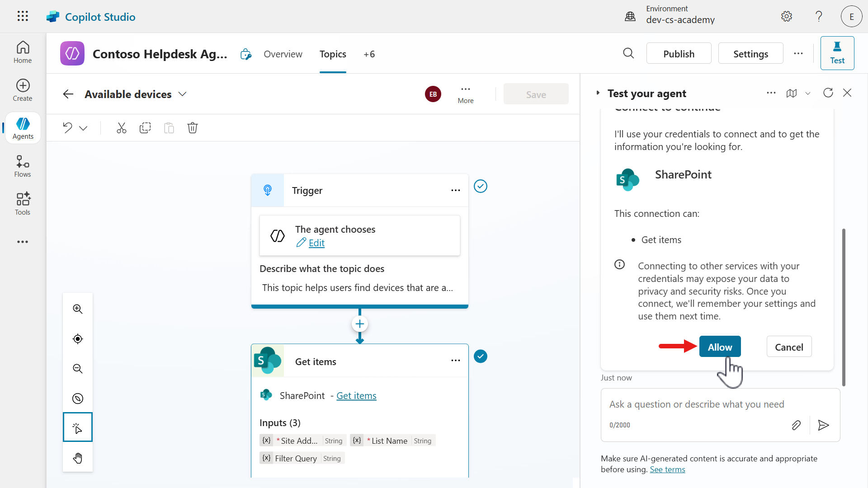
Task: Open the +6 more tabs menu
Action: [369, 54]
